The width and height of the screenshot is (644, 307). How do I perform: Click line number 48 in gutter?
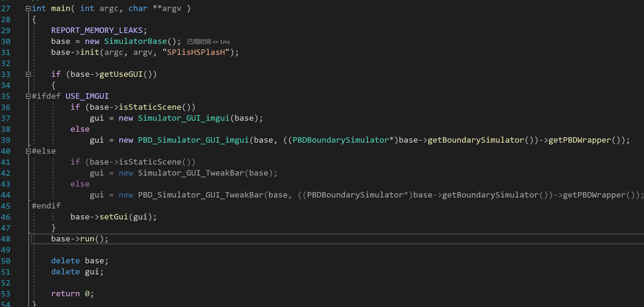point(5,239)
